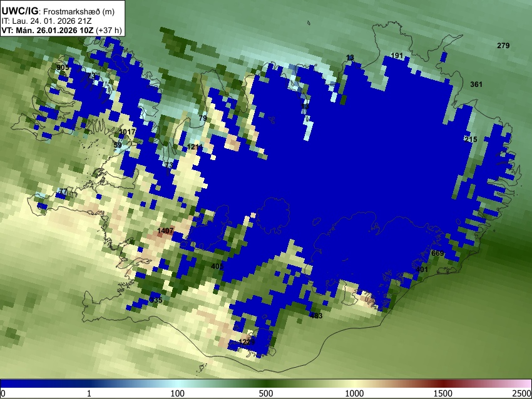This screenshot has height=399, width=532.
Task: Click the 361 value label
Action: coord(476,84)
